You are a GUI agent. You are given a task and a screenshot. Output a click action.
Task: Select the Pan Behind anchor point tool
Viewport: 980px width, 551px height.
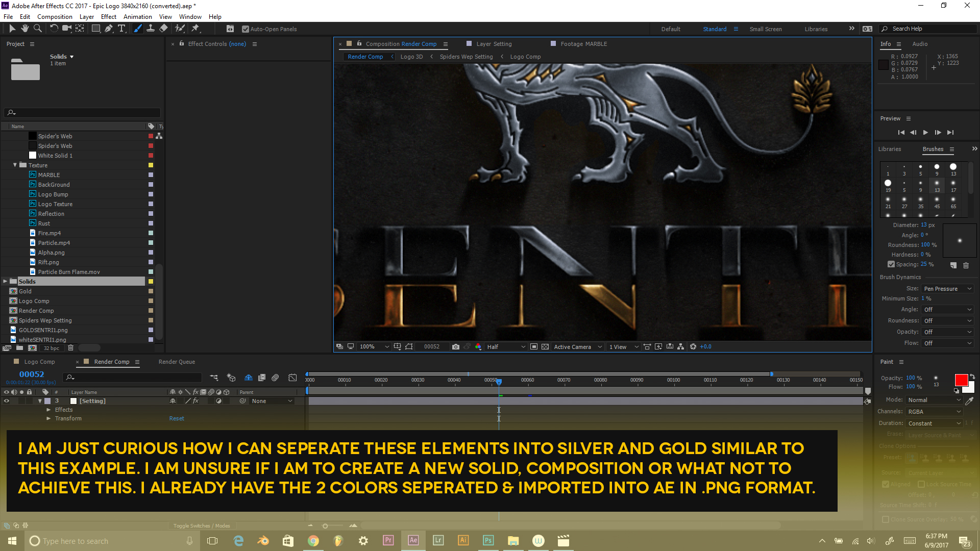pyautogui.click(x=80, y=29)
